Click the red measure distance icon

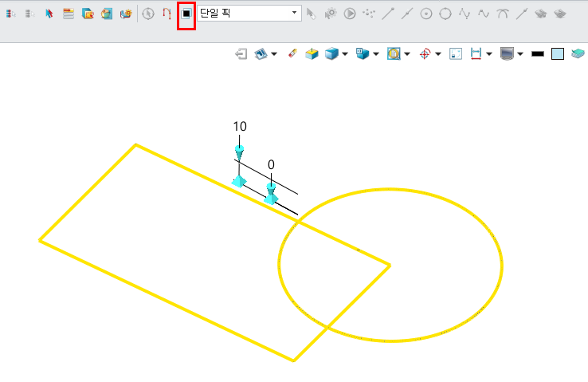tap(476, 53)
